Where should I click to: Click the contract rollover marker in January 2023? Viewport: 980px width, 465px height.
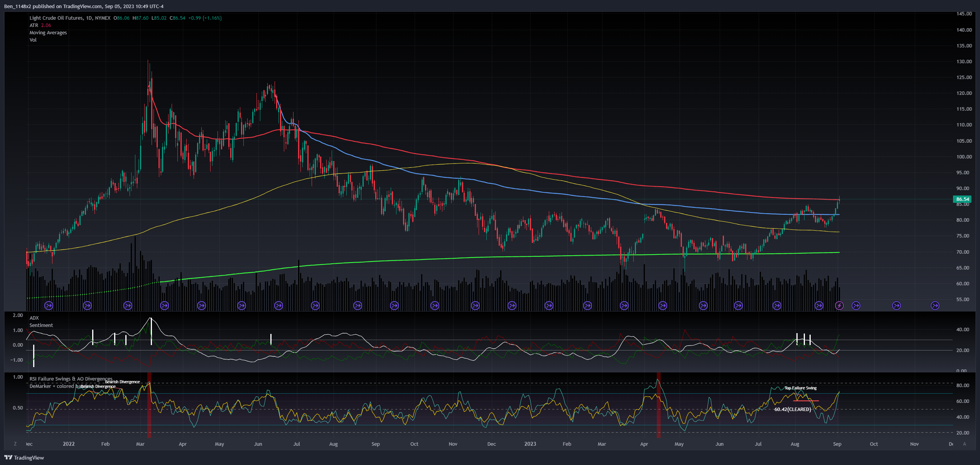[x=549, y=306]
